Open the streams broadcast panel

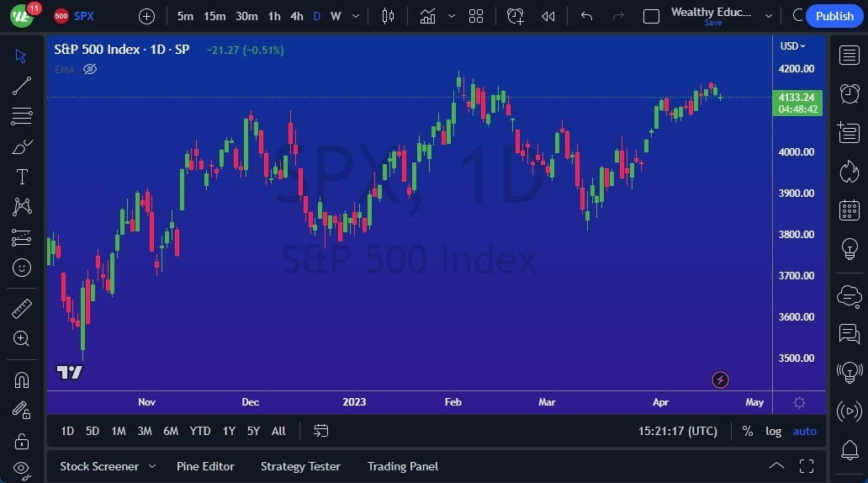849,411
